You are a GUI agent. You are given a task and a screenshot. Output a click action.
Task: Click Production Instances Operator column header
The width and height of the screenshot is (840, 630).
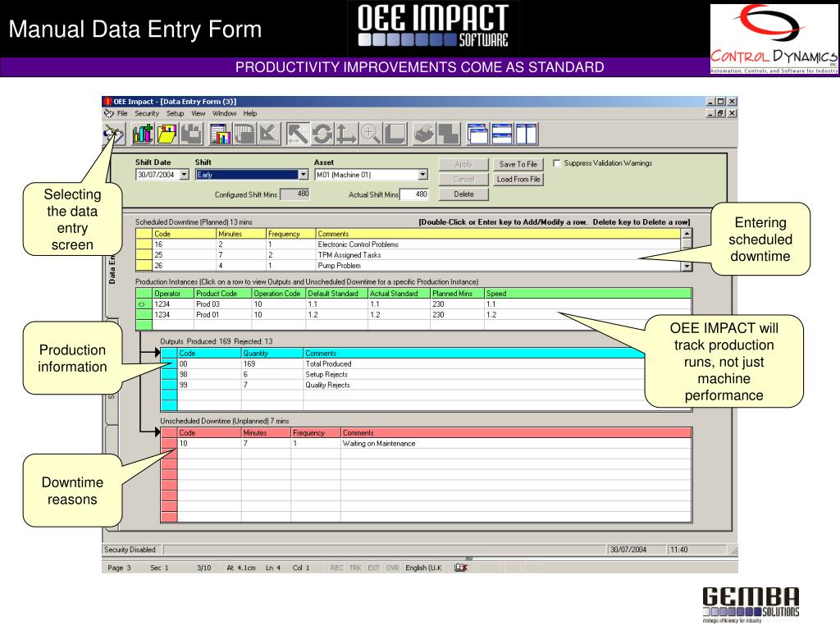point(173,294)
